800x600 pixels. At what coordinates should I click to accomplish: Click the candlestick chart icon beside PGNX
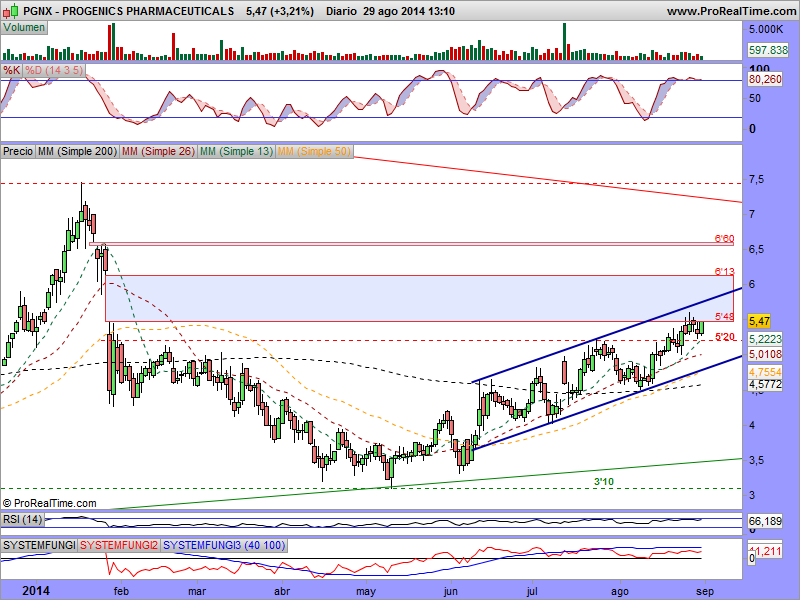(11, 11)
